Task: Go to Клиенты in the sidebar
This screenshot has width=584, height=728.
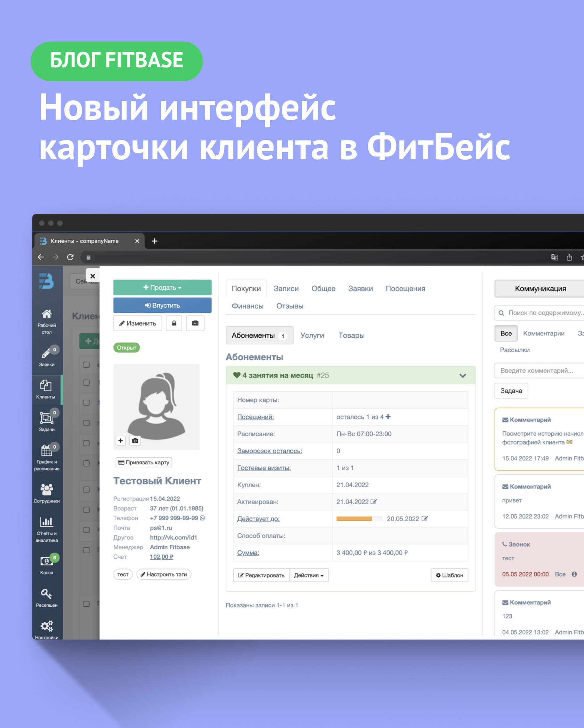Action: pos(46,389)
